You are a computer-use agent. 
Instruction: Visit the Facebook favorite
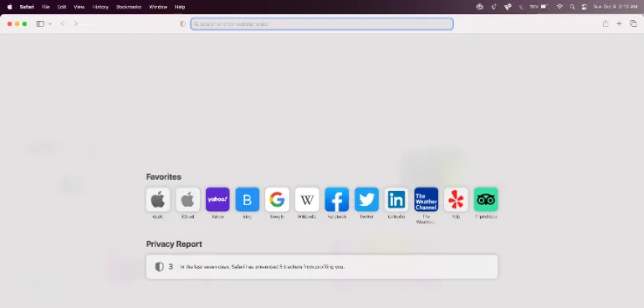point(337,199)
